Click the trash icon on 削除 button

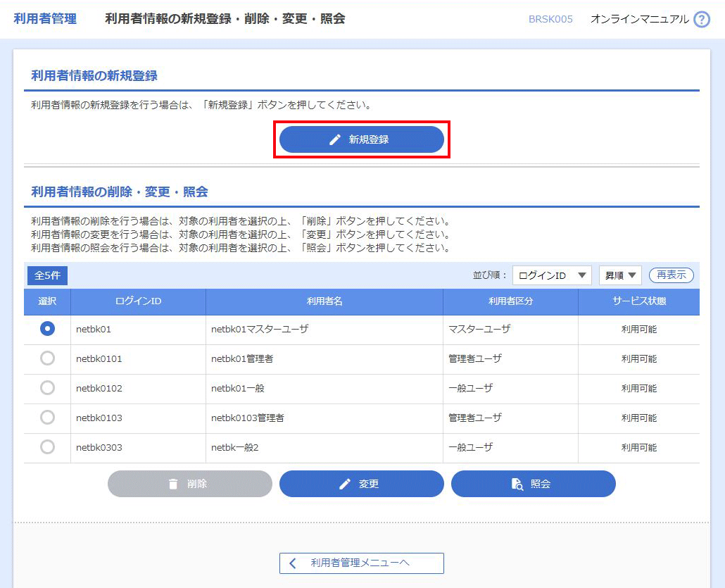tap(173, 484)
